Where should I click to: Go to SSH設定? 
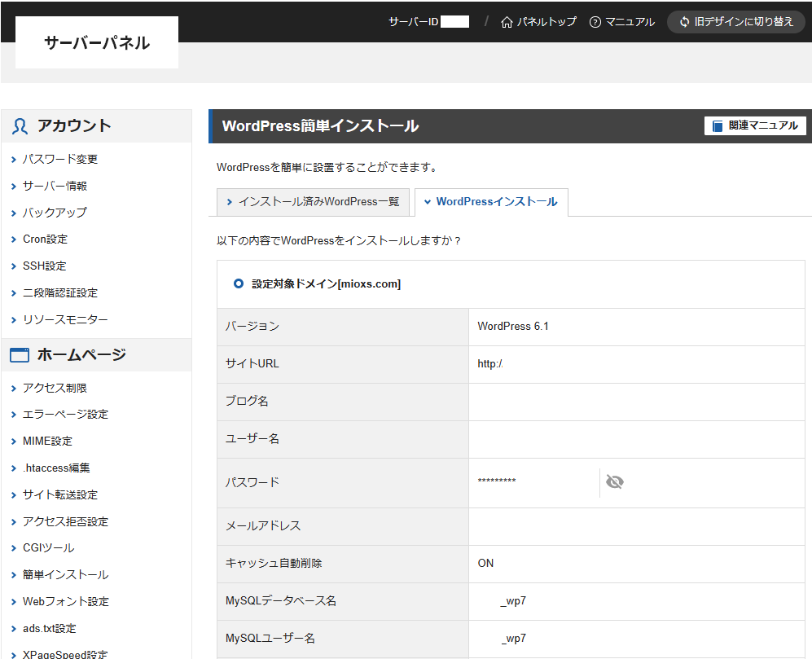45,266
